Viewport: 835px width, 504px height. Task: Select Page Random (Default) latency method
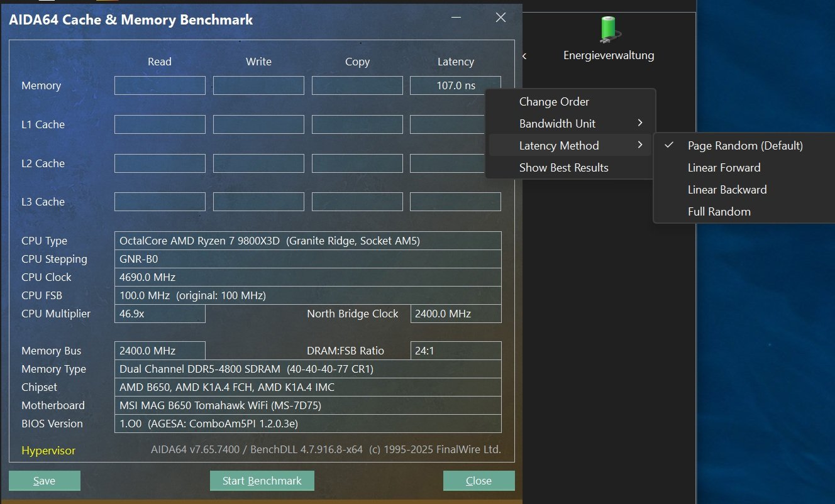point(745,146)
